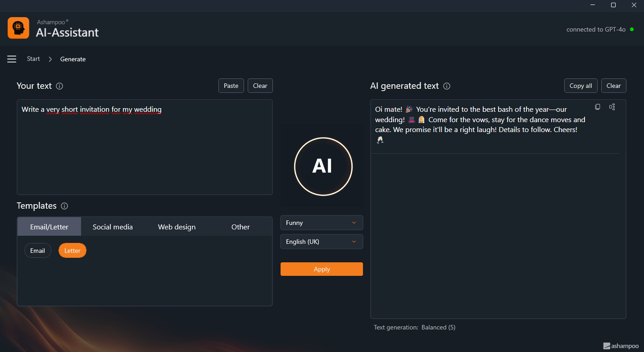Click the green GPT-4o connection status dot
Image resolution: width=644 pixels, height=352 pixels.
[x=632, y=29]
